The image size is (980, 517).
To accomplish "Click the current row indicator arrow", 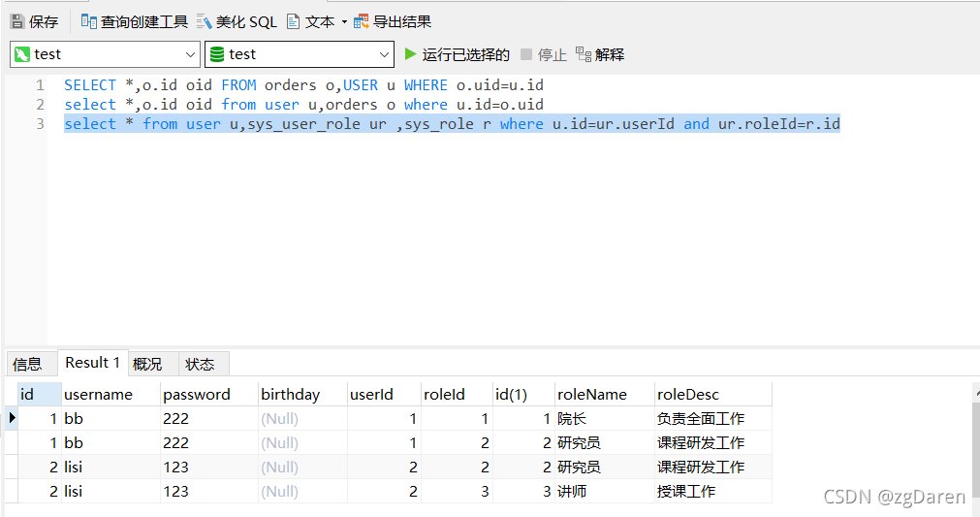I will tap(12, 418).
